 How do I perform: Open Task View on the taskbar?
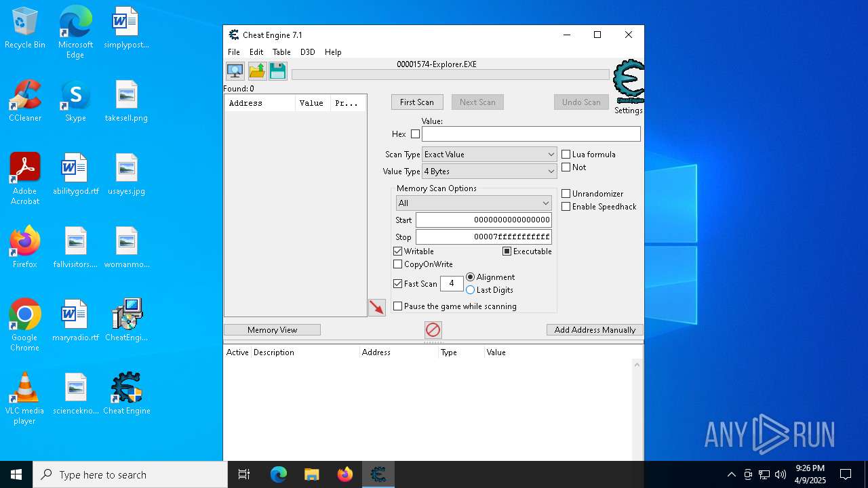(x=244, y=474)
